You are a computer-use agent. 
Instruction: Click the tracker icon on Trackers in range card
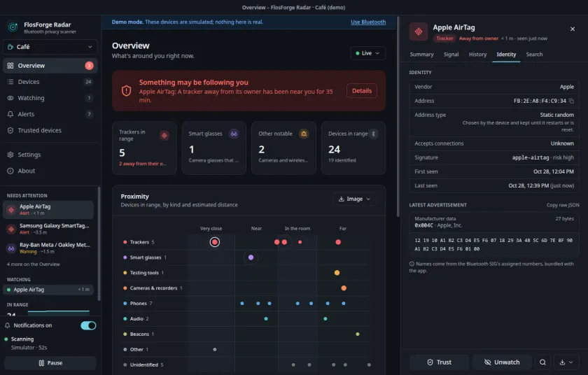point(164,135)
